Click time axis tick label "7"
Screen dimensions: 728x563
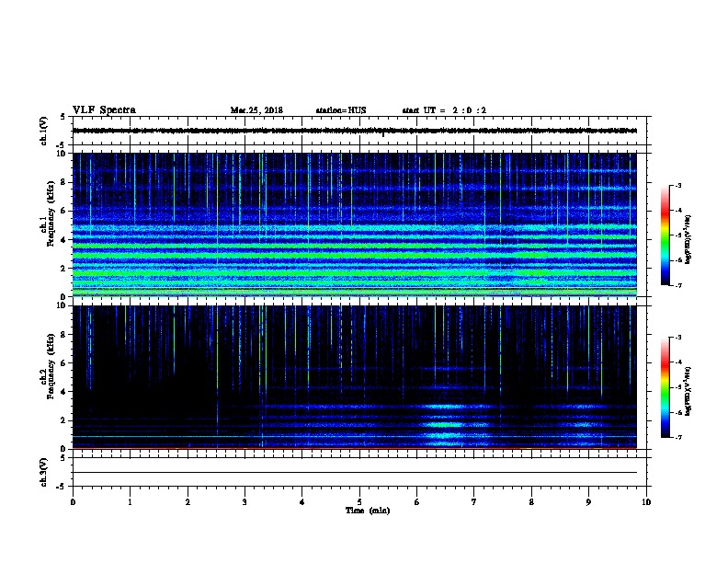[474, 502]
